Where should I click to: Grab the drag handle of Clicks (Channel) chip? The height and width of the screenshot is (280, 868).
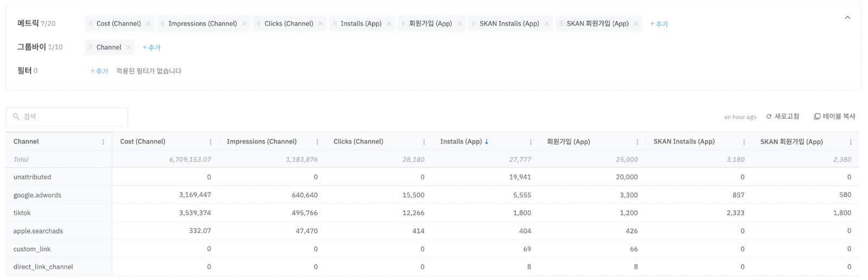(x=259, y=24)
